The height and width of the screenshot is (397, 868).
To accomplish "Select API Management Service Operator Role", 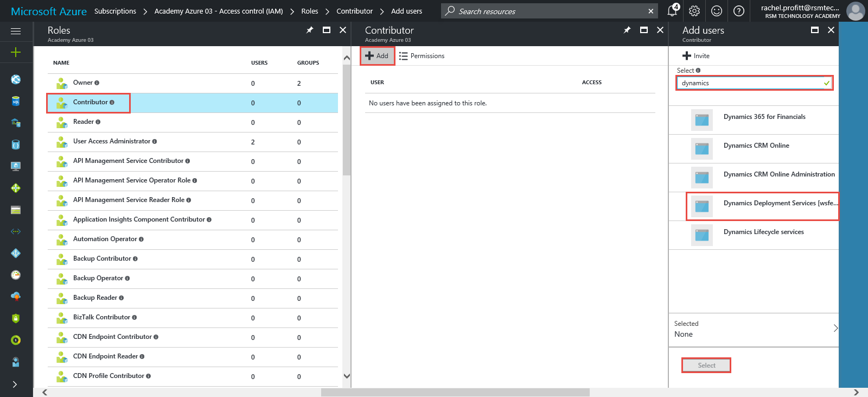I will [193, 181].
